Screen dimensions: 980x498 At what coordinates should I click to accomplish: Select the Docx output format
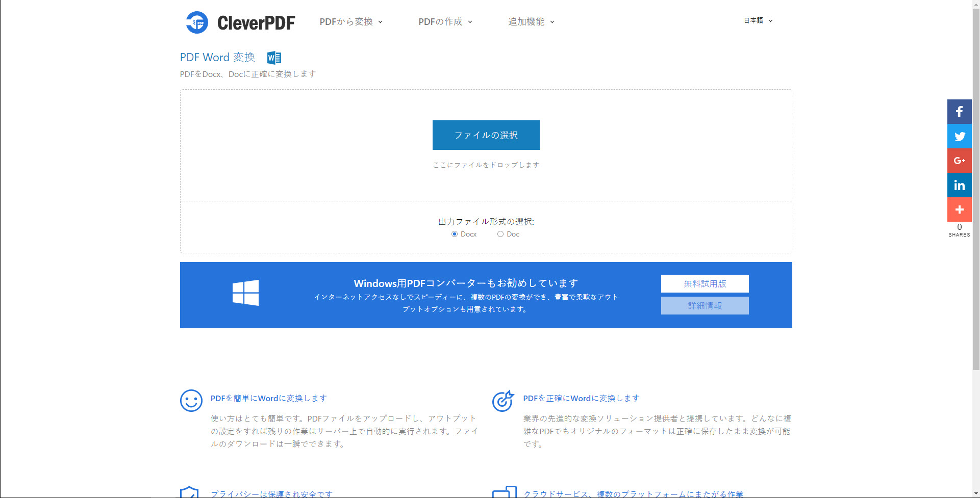click(454, 234)
